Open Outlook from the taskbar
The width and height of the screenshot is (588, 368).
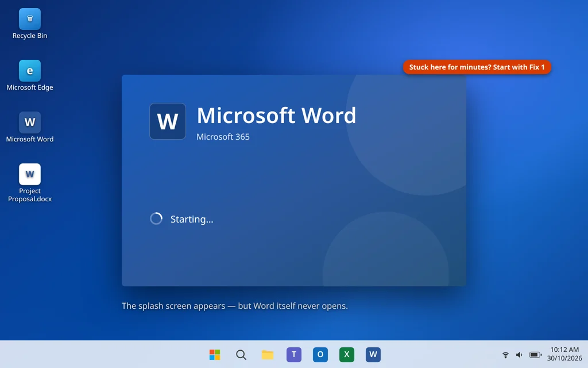pos(320,354)
